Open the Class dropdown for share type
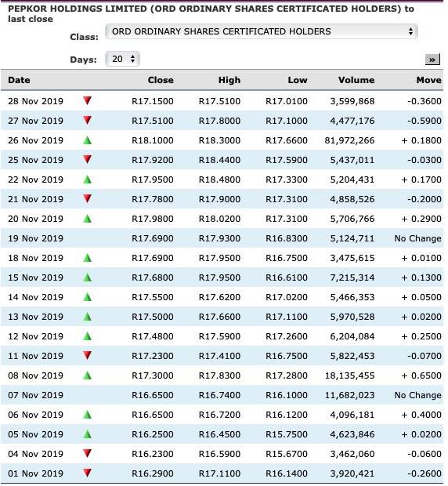 click(262, 31)
